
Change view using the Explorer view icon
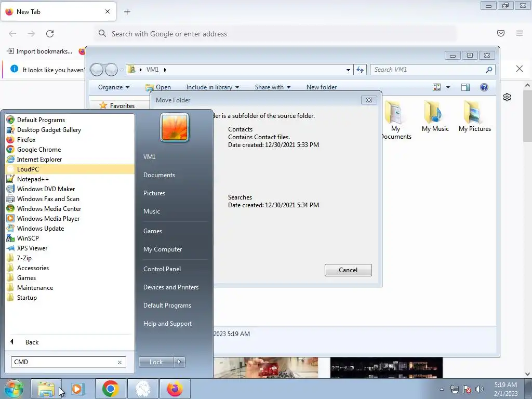(x=436, y=87)
